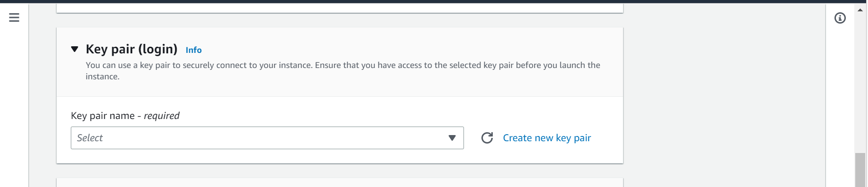The width and height of the screenshot is (868, 187).
Task: Click the vertical scrollbar thumb
Action: [x=860, y=170]
